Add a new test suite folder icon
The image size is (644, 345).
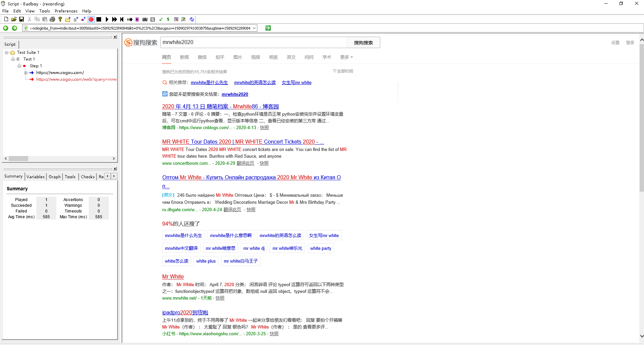tap(68, 20)
